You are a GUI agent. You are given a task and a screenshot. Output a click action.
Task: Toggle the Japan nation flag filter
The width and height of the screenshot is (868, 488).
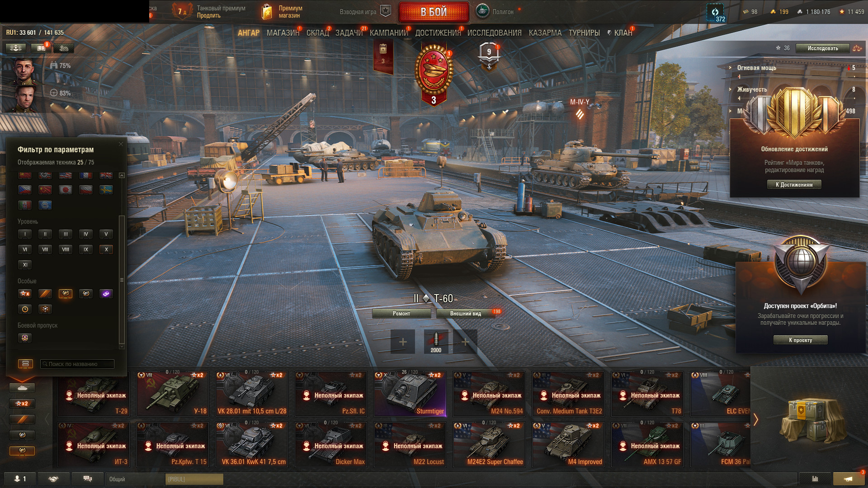(x=66, y=190)
